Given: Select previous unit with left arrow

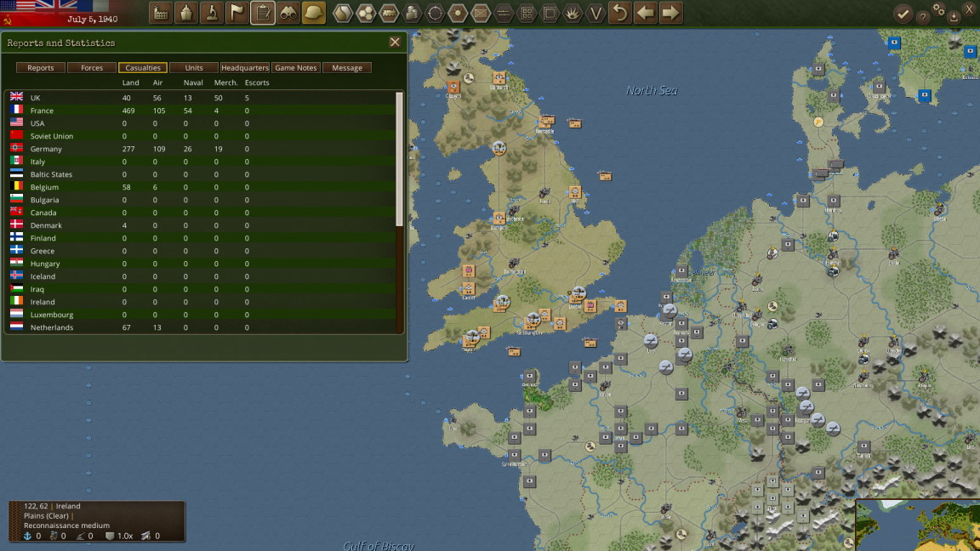Looking at the screenshot, I should [x=646, y=13].
